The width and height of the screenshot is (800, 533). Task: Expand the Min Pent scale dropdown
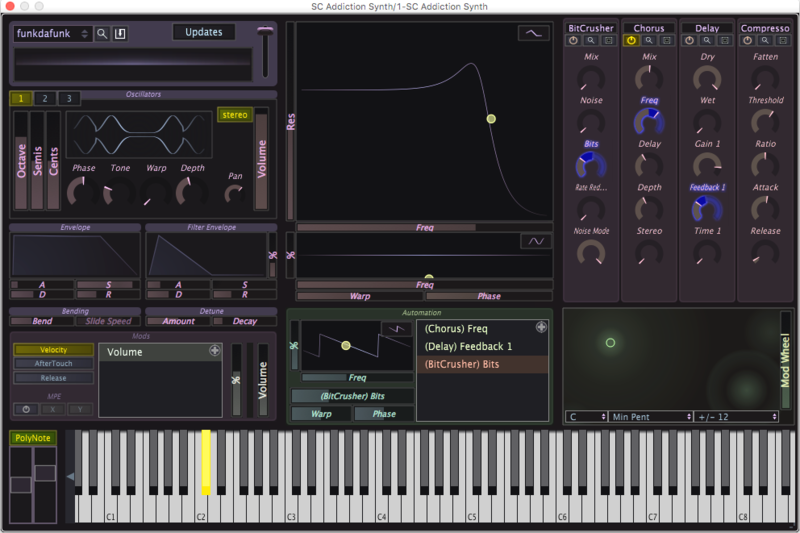[651, 416]
